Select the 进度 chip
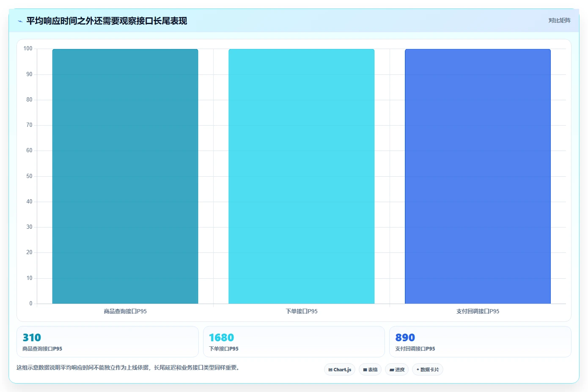 [x=397, y=370]
